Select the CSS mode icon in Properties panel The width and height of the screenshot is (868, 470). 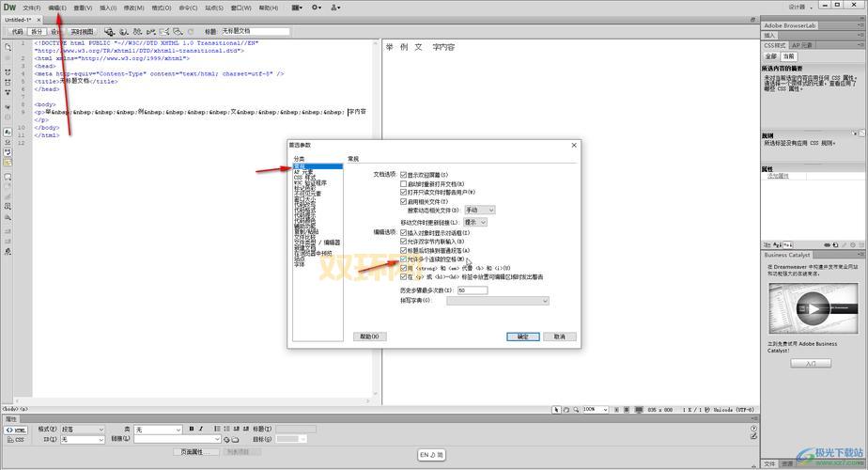[15, 439]
